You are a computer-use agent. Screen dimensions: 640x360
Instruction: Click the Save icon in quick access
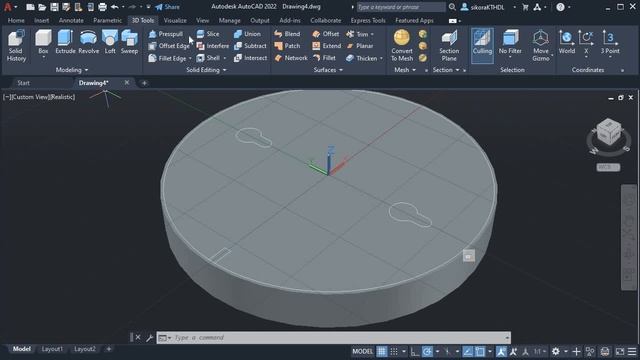[x=54, y=7]
